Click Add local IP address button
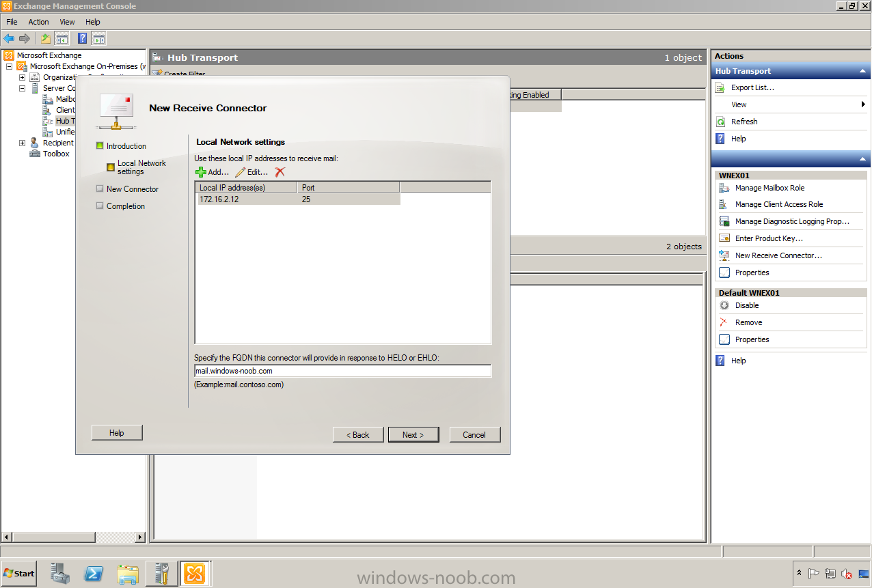Image resolution: width=872 pixels, height=588 pixels. point(212,172)
